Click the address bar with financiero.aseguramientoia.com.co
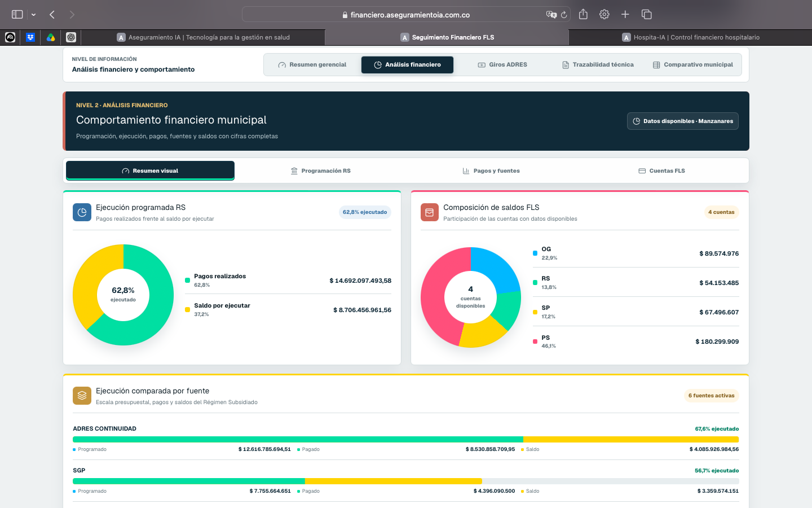812x508 pixels. coord(406,15)
